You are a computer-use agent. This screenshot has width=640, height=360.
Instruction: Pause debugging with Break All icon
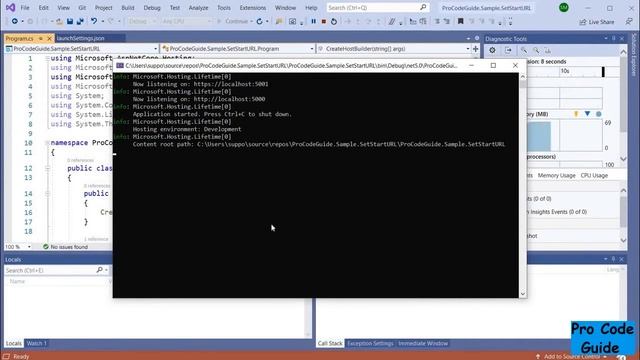coord(313,21)
